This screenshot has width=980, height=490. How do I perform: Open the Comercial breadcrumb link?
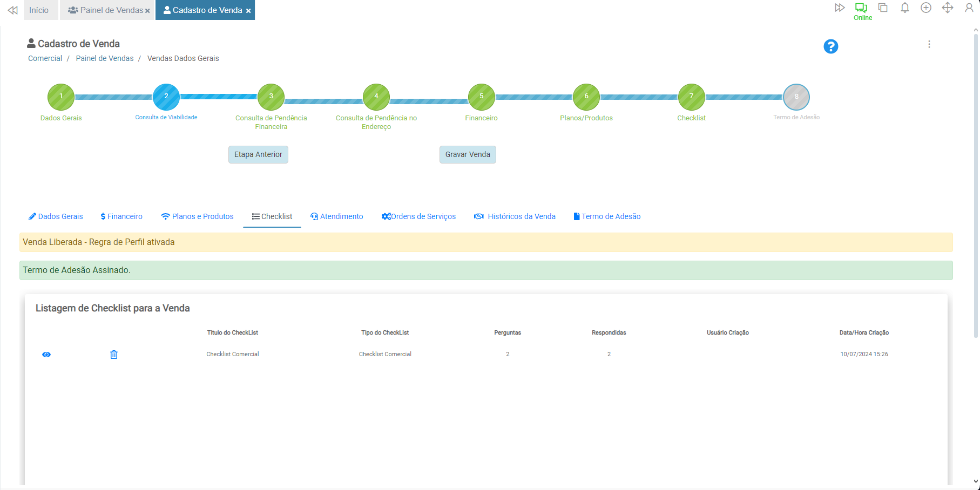(45, 58)
